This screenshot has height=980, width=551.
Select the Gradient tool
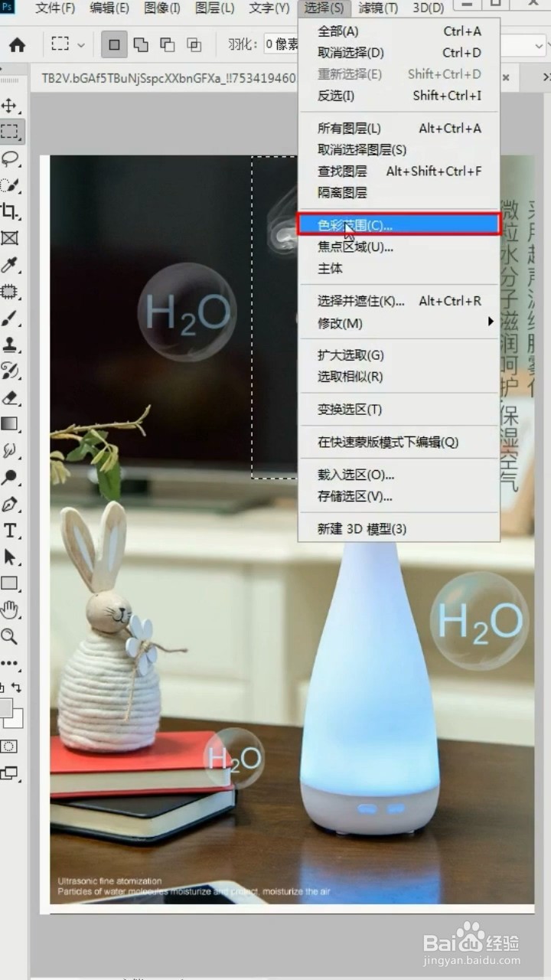[10, 423]
